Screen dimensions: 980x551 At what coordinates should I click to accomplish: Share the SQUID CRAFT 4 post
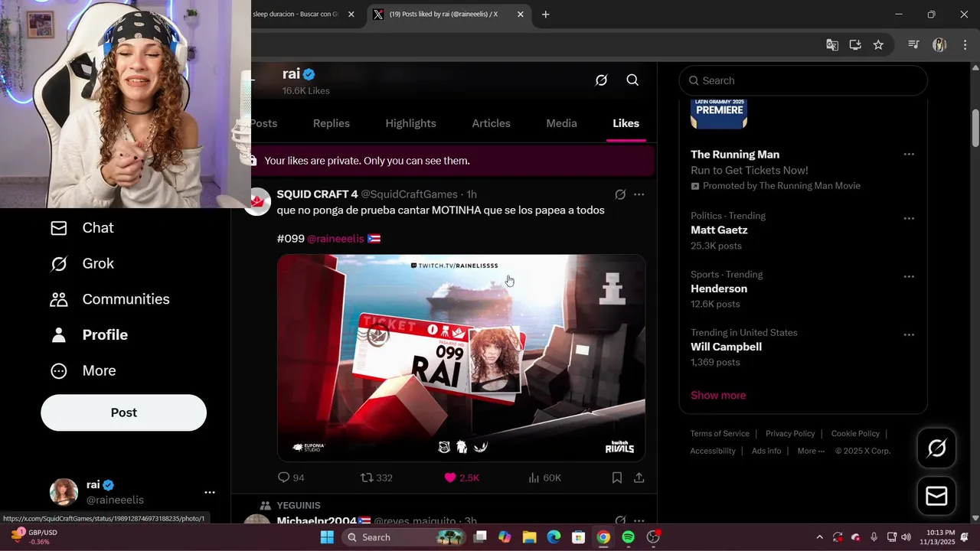pyautogui.click(x=639, y=478)
